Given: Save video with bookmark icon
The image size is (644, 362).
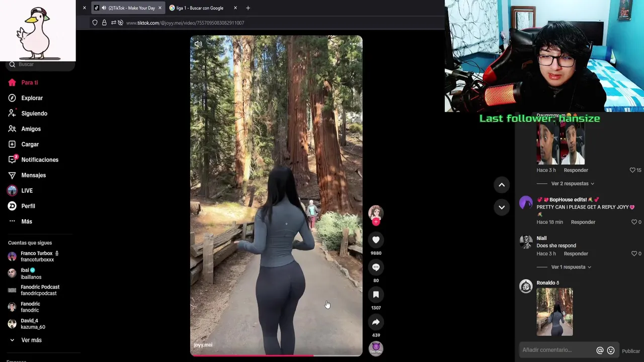Looking at the screenshot, I should pyautogui.click(x=376, y=295).
